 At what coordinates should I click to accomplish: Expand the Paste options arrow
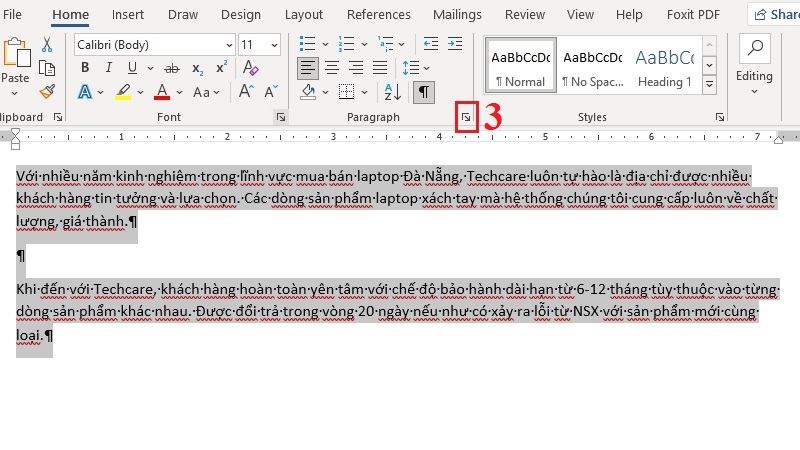[15, 93]
